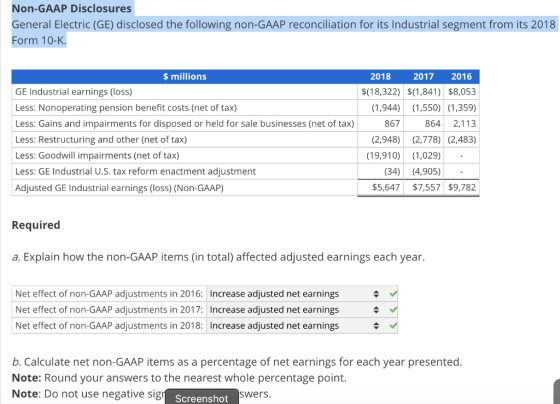
Task: Click the 2016 adjusted earnings $9,782
Action: point(462,188)
